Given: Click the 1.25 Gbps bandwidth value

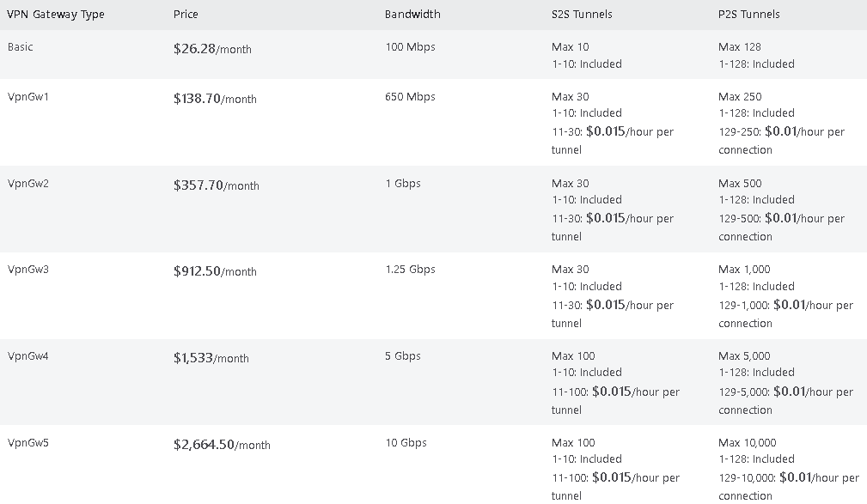Looking at the screenshot, I should [x=410, y=270].
